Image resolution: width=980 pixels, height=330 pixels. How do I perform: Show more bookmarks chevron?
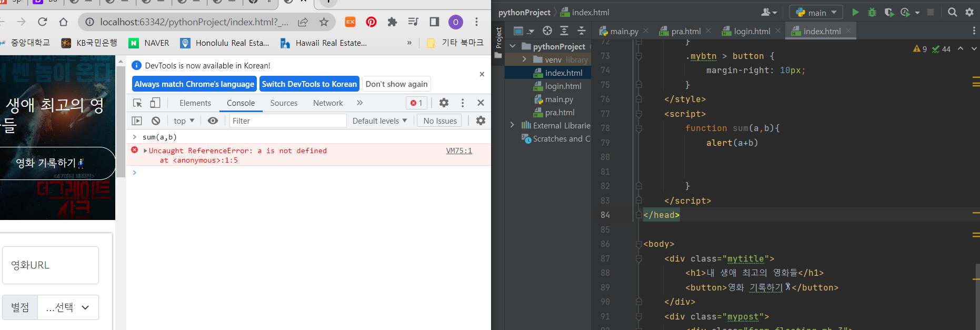coord(409,43)
